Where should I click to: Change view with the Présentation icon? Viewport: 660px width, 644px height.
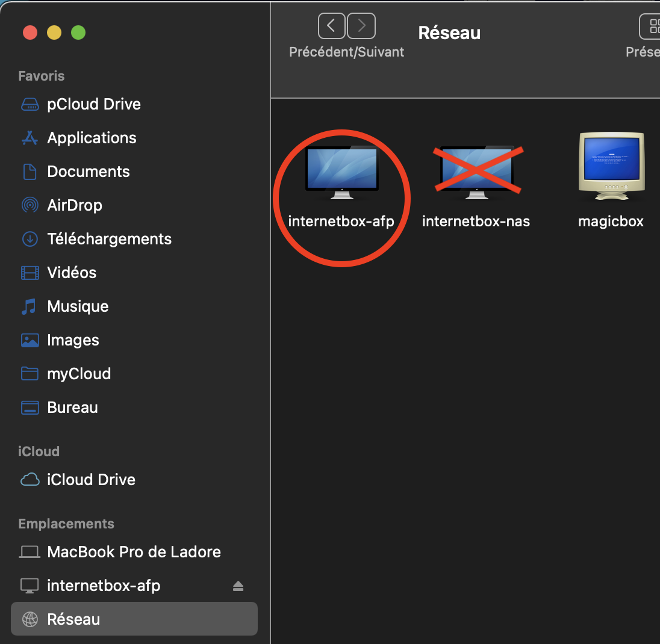[650, 26]
